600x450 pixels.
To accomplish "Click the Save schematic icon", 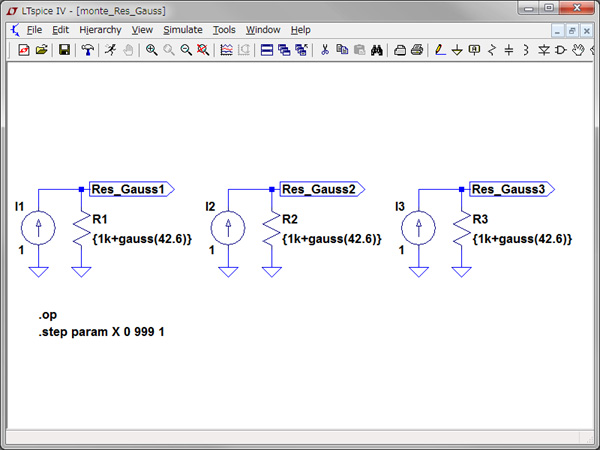I will click(x=64, y=50).
